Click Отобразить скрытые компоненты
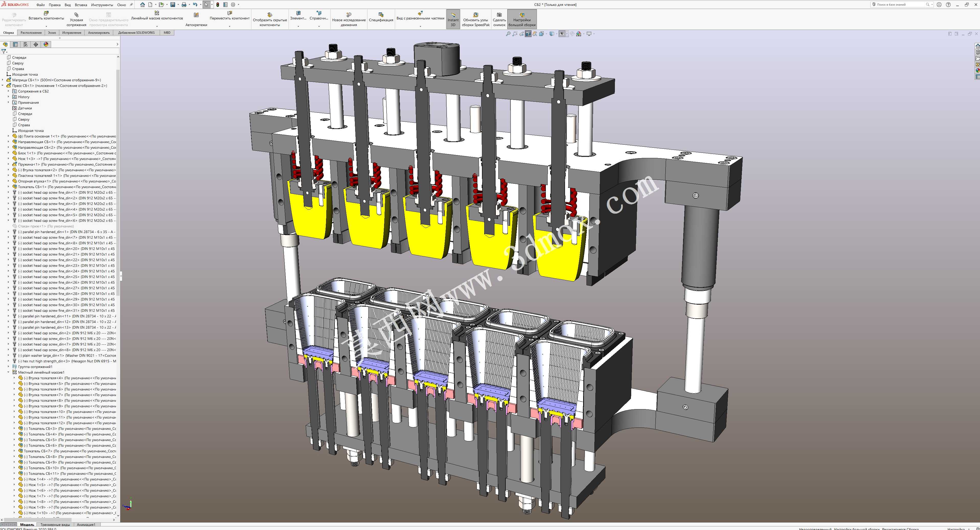Image resolution: width=980 pixels, height=530 pixels. click(x=270, y=20)
